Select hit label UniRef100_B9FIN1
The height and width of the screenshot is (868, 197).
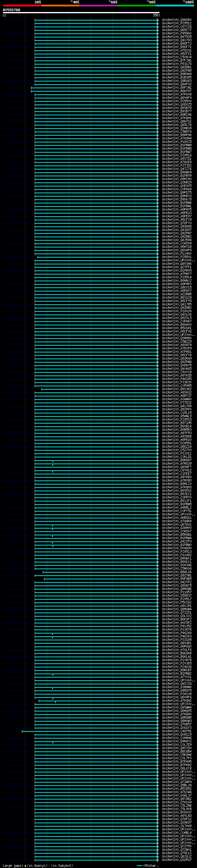pos(177,88)
